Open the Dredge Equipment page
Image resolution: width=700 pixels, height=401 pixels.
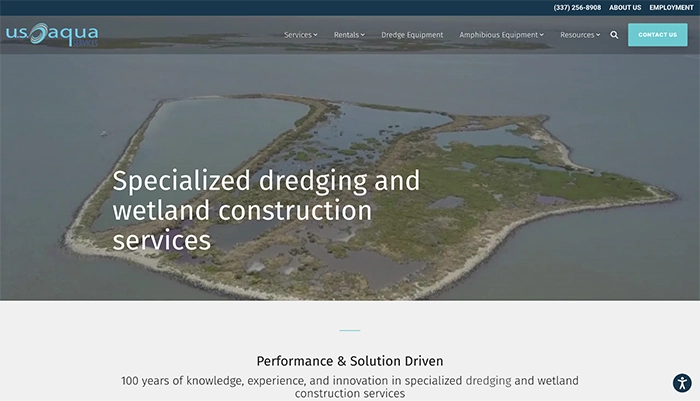(x=412, y=35)
